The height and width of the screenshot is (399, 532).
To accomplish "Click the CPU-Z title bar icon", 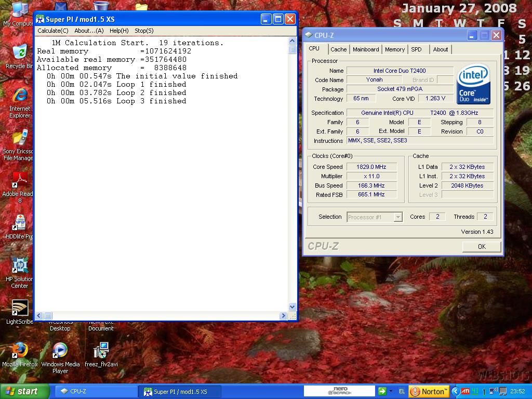I will [309, 35].
